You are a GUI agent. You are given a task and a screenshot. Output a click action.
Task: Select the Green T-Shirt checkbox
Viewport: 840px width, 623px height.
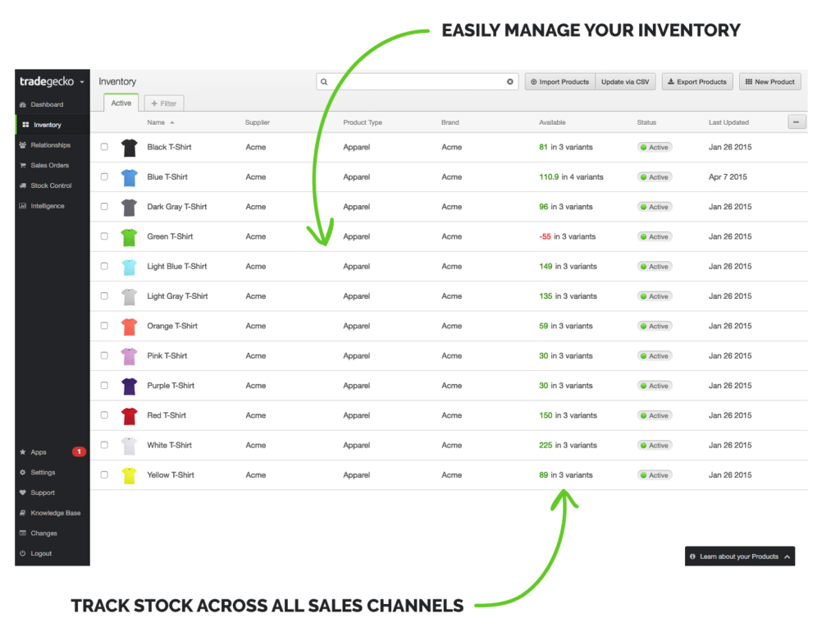point(104,236)
